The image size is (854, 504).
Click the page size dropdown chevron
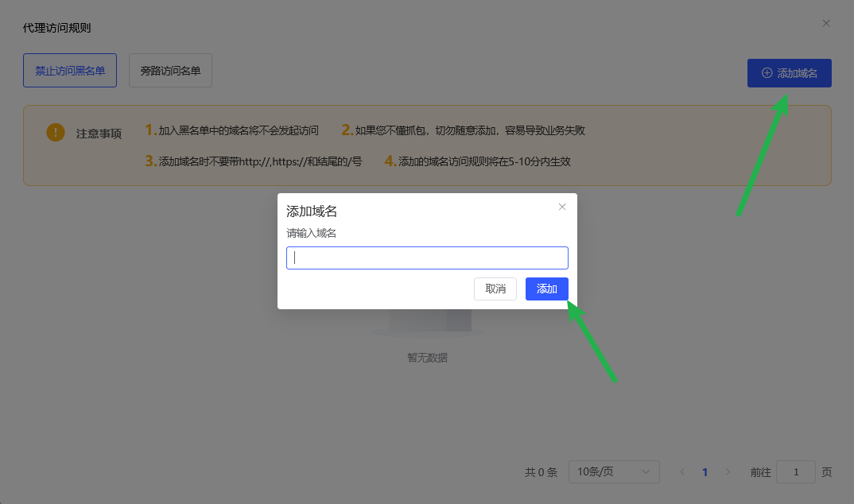(646, 472)
